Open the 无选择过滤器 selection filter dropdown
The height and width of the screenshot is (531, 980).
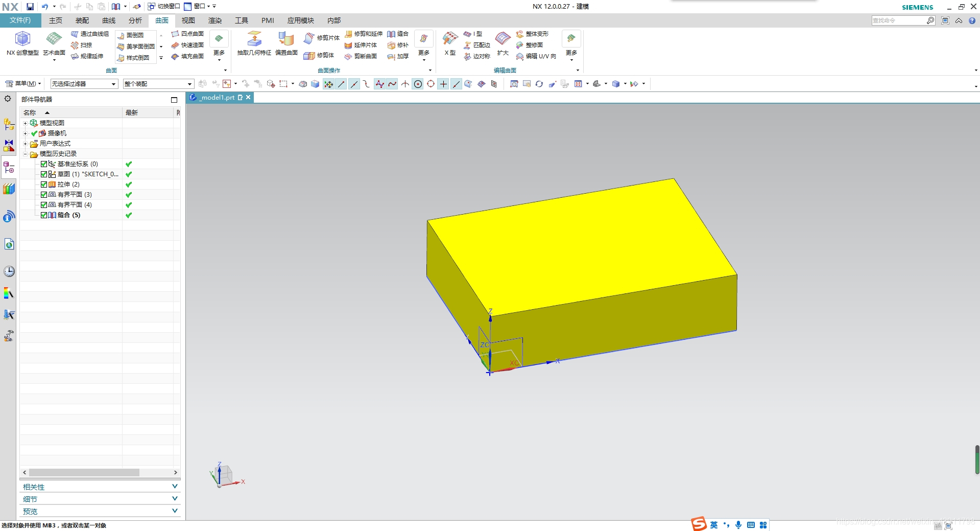pyautogui.click(x=84, y=84)
